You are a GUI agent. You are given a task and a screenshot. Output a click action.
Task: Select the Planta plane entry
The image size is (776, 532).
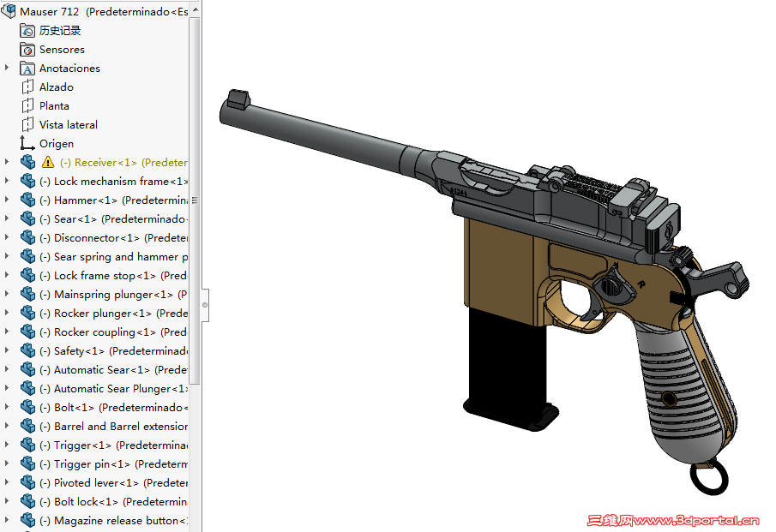click(54, 106)
